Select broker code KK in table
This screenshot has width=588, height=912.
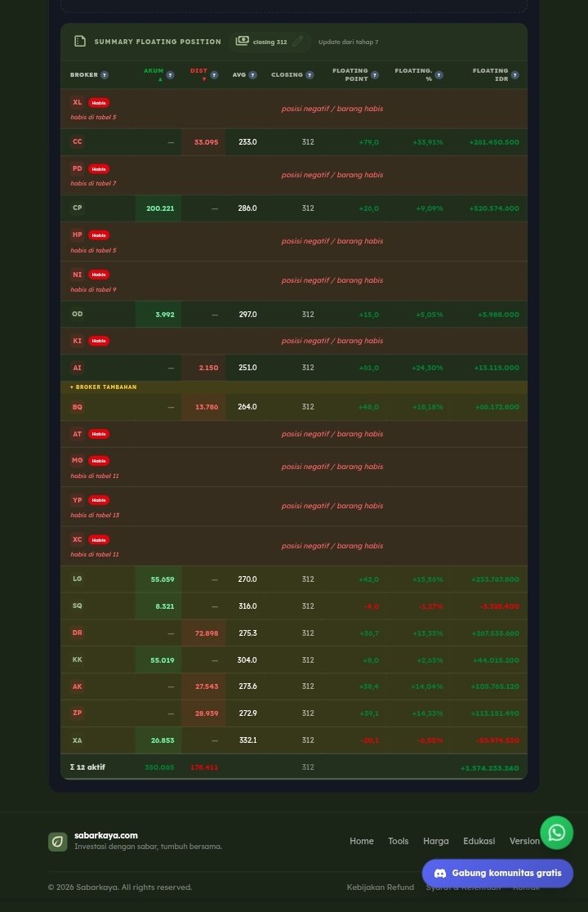(78, 659)
